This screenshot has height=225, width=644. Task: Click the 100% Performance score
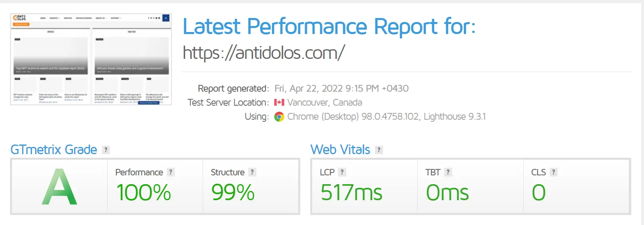(x=144, y=193)
